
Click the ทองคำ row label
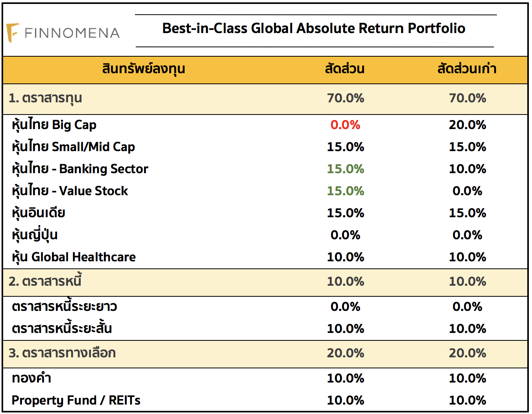[31, 378]
